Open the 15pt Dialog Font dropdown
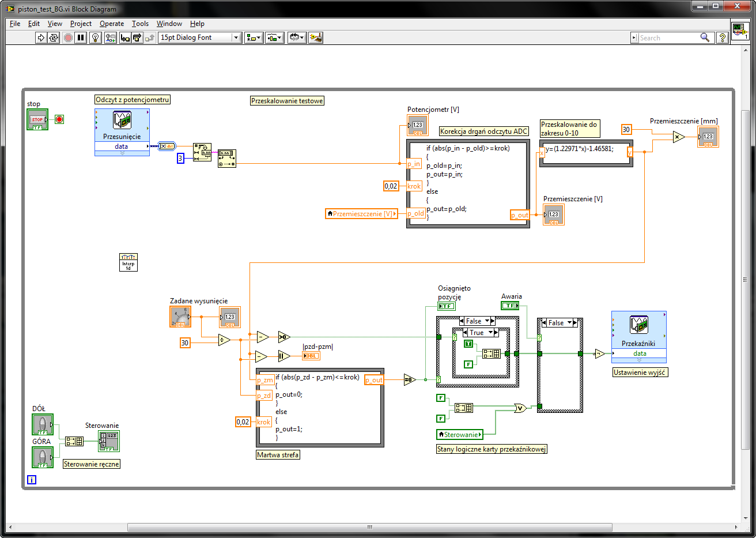 (x=200, y=37)
